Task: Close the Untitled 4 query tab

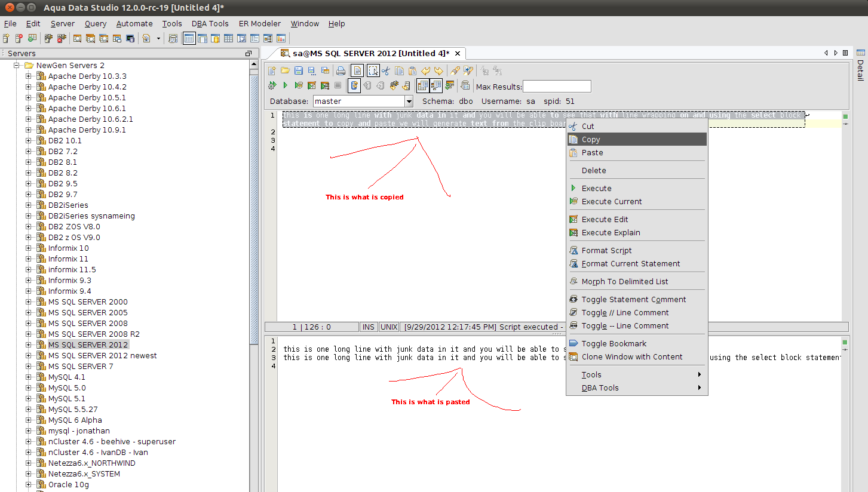Action: 457,53
